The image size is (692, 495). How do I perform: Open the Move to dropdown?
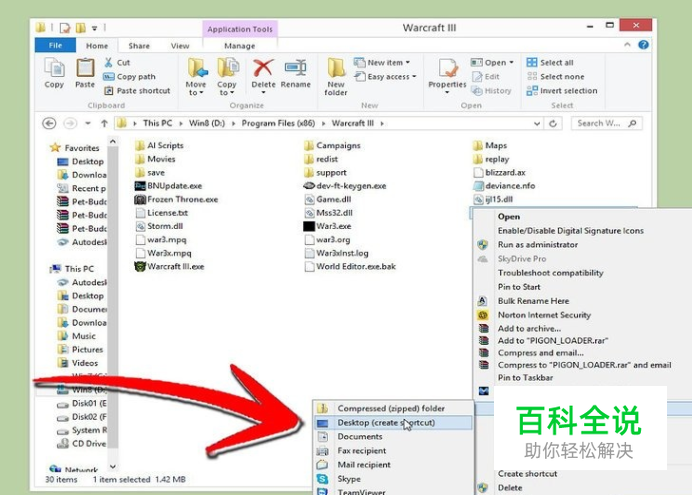point(196,77)
